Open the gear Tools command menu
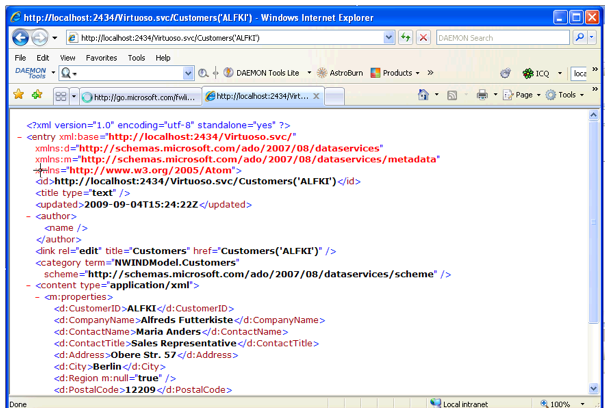Screen dimensions: 613x420 click(x=565, y=95)
